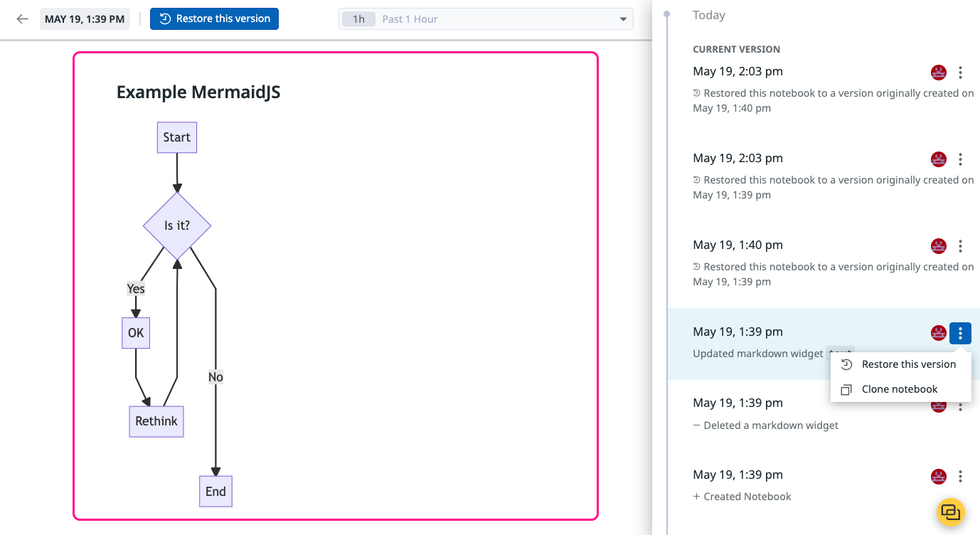
Task: Click the Is it? diamond node
Action: tap(177, 226)
